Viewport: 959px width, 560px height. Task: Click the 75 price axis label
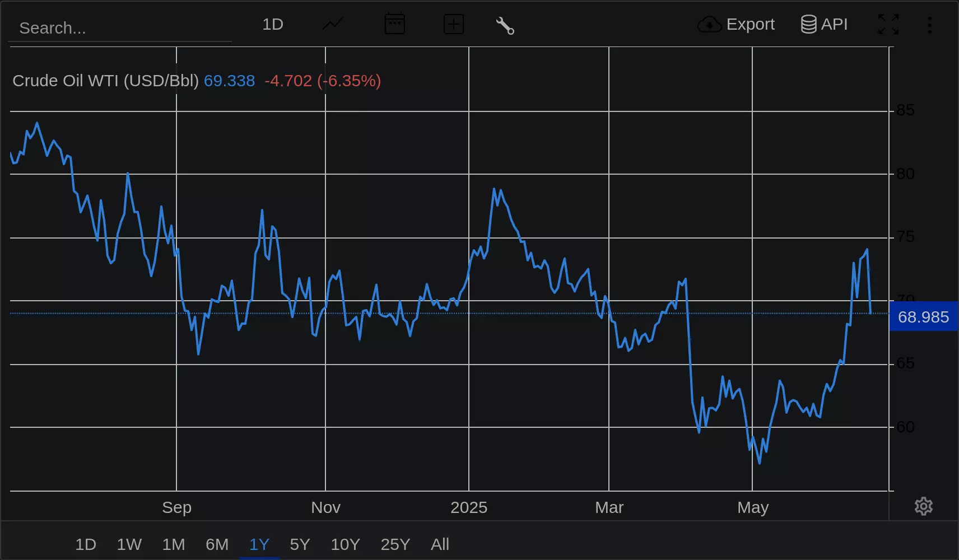tap(905, 237)
